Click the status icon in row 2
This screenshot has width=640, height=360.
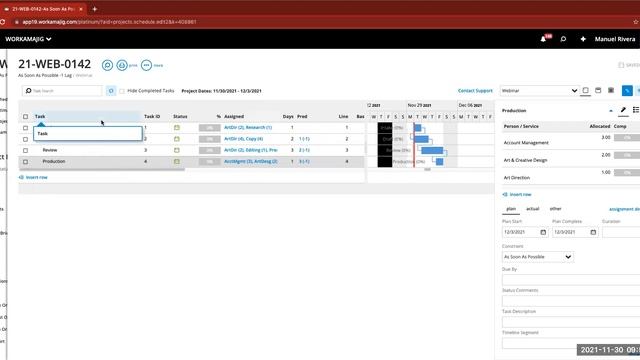[x=177, y=139]
